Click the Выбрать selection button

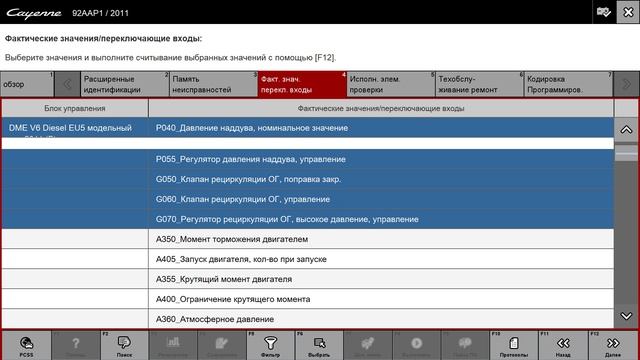(x=319, y=345)
